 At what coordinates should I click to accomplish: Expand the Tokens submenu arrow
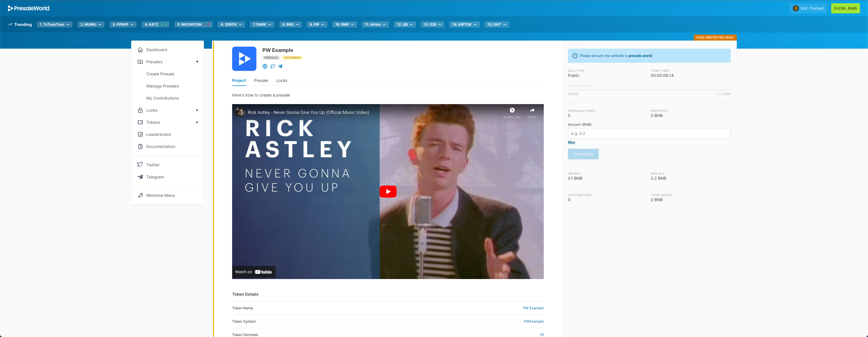click(197, 122)
